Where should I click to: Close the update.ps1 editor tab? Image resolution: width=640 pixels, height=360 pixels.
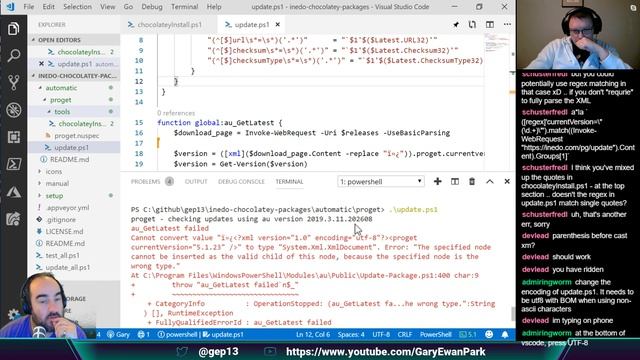[x=278, y=24]
